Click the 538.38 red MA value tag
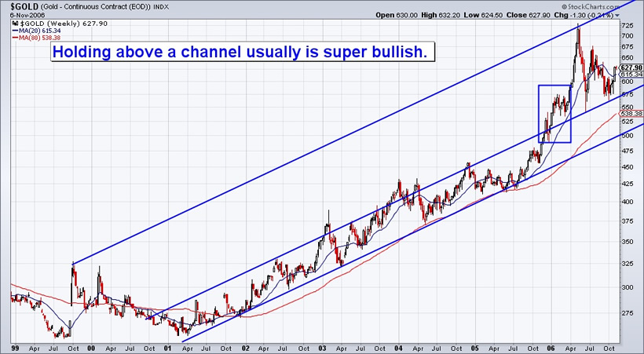644x354 pixels. pos(631,113)
